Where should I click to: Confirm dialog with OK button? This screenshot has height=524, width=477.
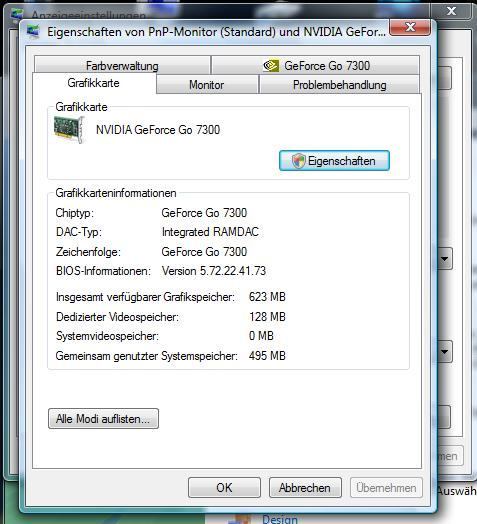click(x=224, y=488)
